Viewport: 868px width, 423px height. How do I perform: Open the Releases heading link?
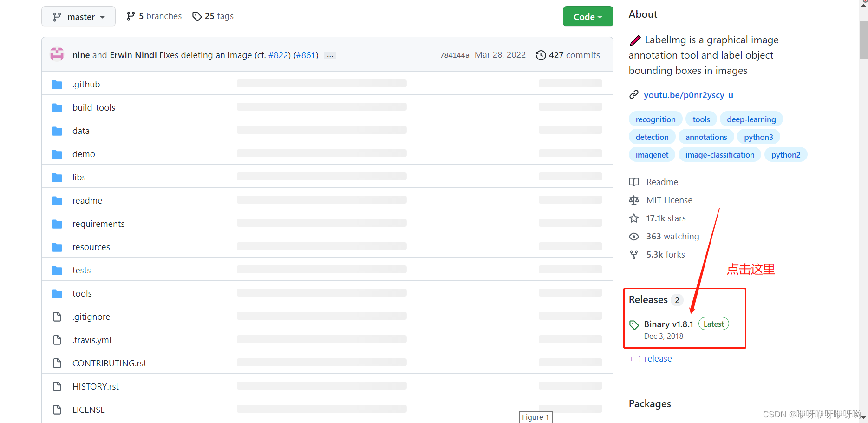click(x=656, y=300)
